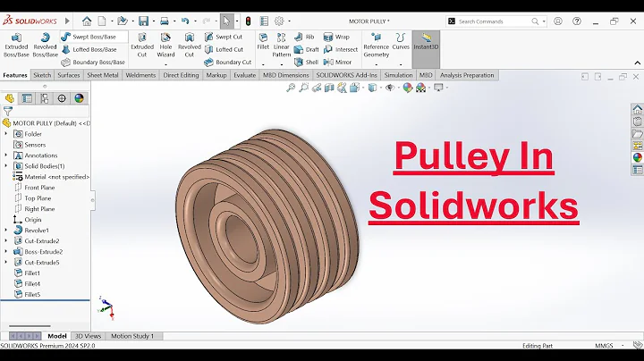
Task: Start a Linear Pattern
Action: click(282, 45)
